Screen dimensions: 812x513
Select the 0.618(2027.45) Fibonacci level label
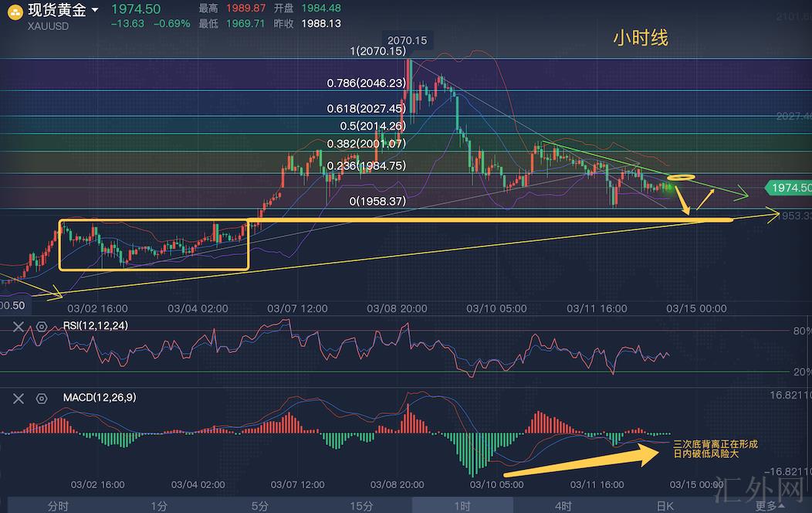(x=367, y=109)
